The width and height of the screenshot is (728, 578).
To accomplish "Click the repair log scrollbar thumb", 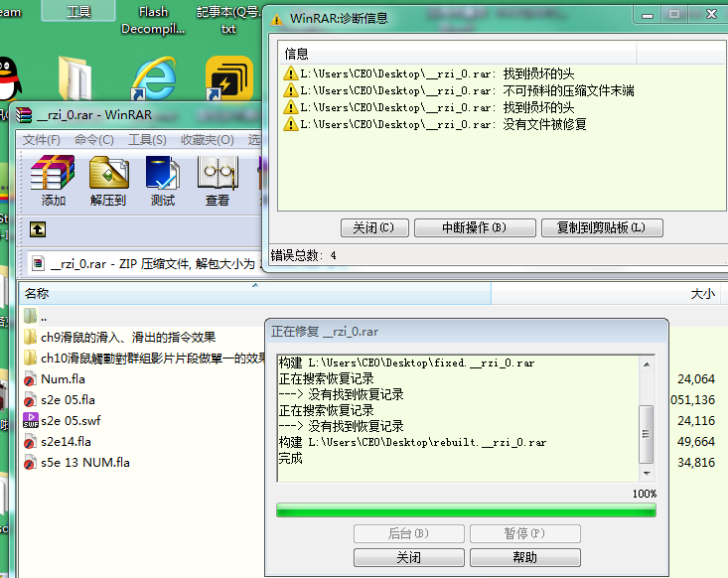I will [x=647, y=434].
